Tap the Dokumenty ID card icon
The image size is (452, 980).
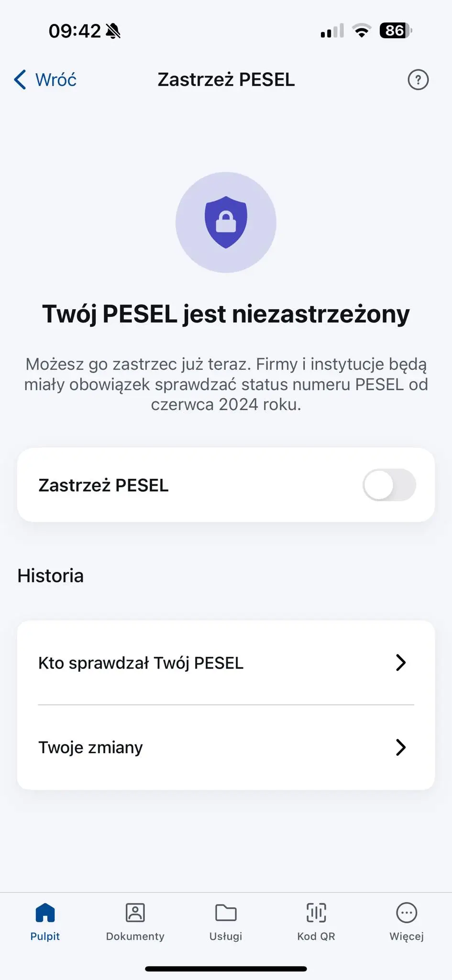pos(135,913)
